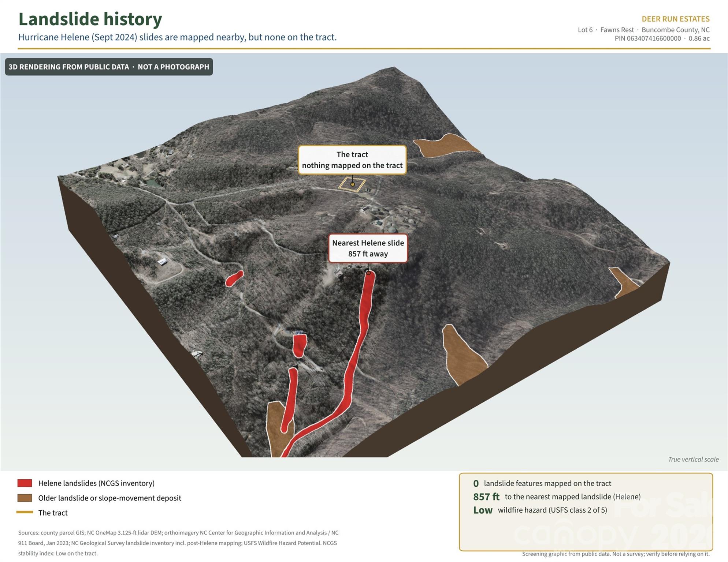Select the 'Landslide history' title

(90, 19)
